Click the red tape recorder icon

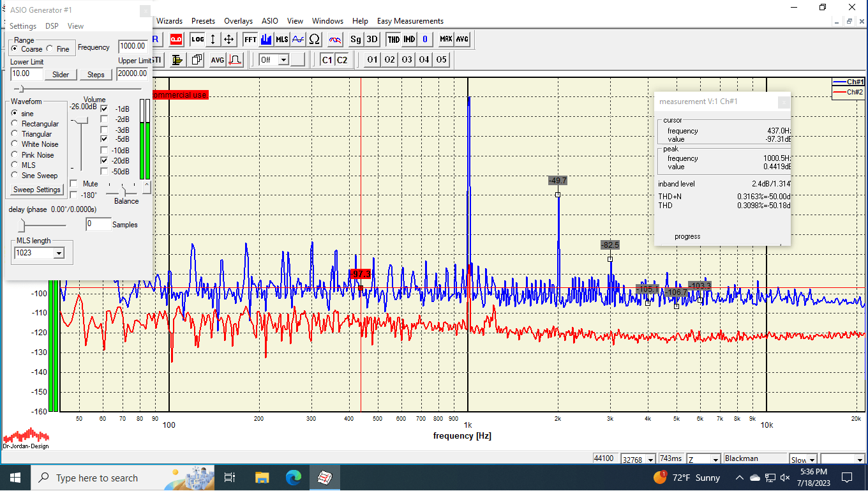[176, 39]
